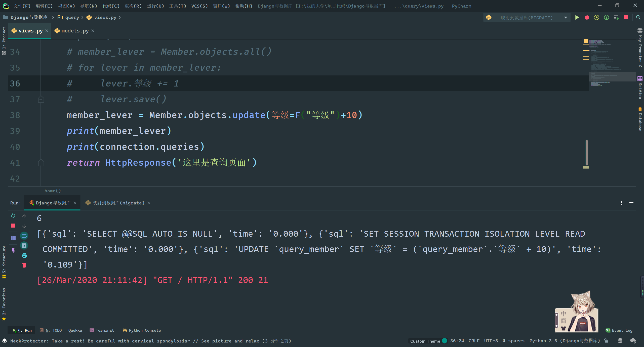Clear all output with trash icon
The image size is (644, 347).
coord(24,265)
